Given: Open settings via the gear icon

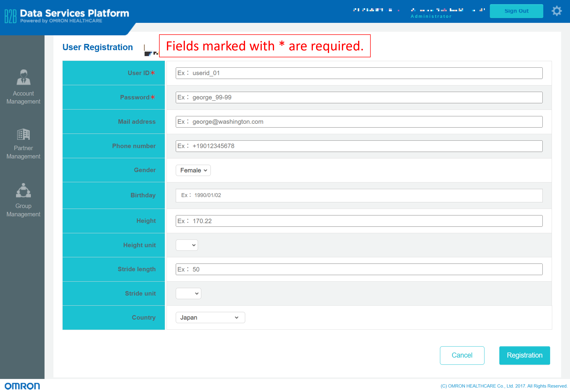Looking at the screenshot, I should 557,11.
